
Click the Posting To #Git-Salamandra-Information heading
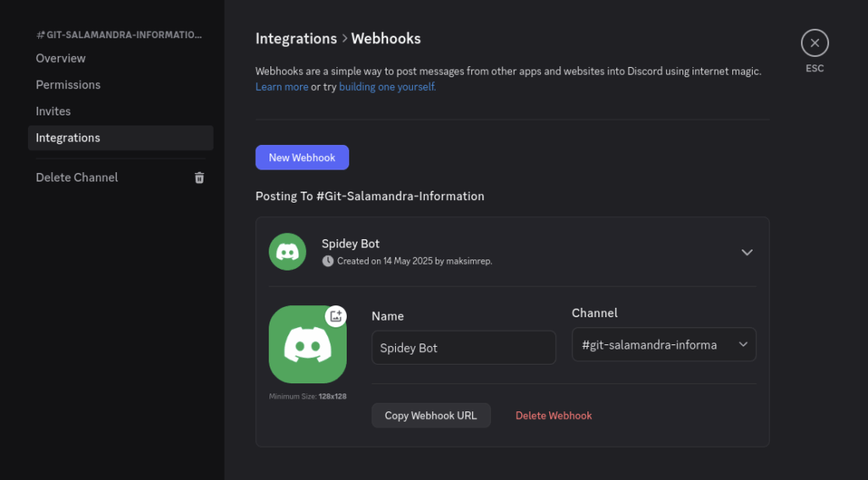click(x=370, y=196)
